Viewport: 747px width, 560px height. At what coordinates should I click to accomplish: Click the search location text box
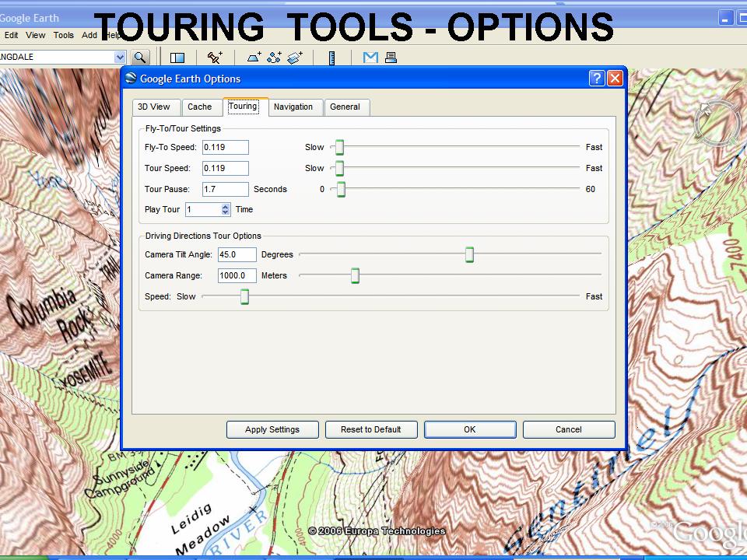click(x=57, y=57)
